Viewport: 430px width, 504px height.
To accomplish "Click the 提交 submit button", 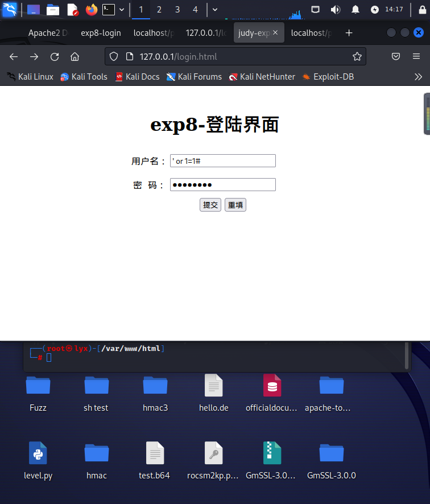I will 210,205.
